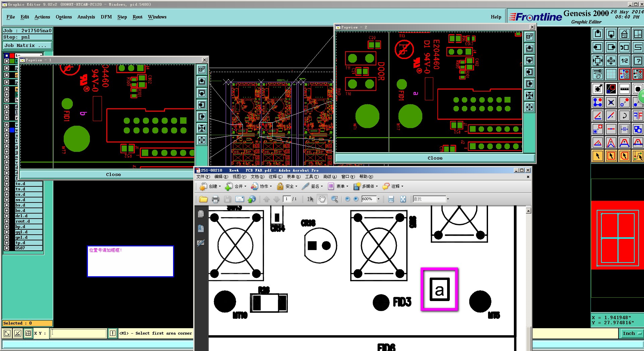Select the plain arrow selection tool
The width and height of the screenshot is (644, 351).
coord(598,156)
